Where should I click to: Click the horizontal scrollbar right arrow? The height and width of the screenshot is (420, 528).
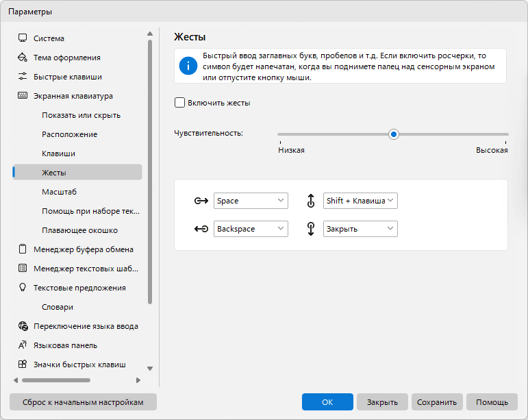(138, 380)
